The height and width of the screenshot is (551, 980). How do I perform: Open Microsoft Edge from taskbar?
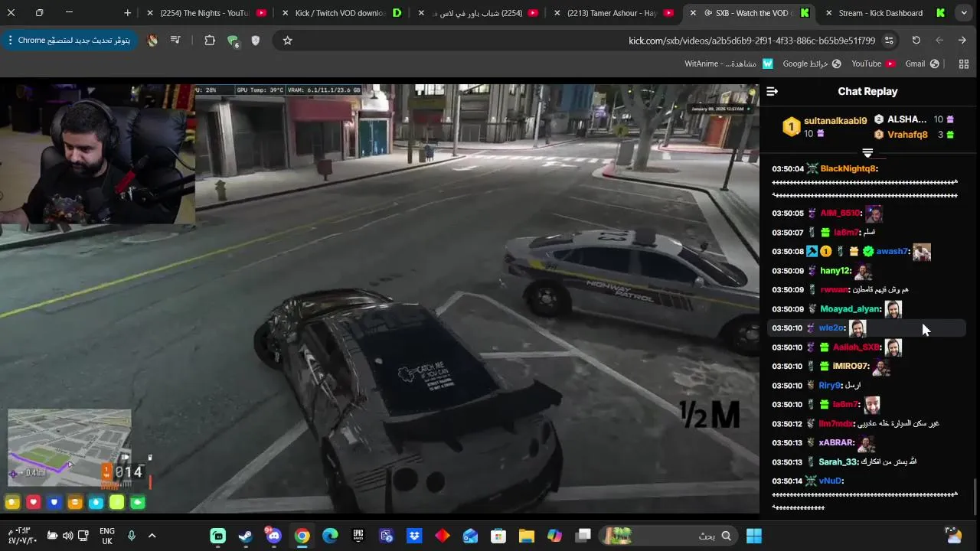pyautogui.click(x=330, y=536)
